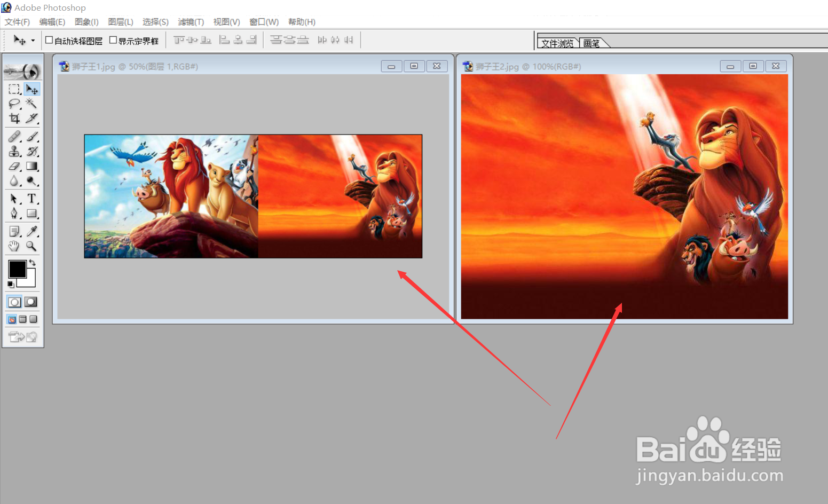Select the Gradient tool
The image size is (828, 504).
tap(32, 167)
